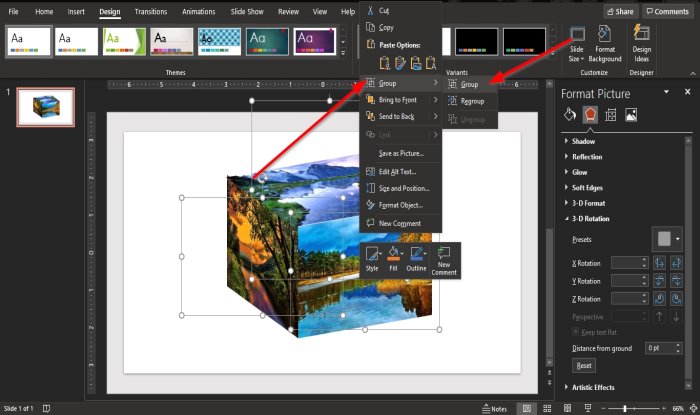Click the Style picture button
700x415 pixels.
pos(372,259)
